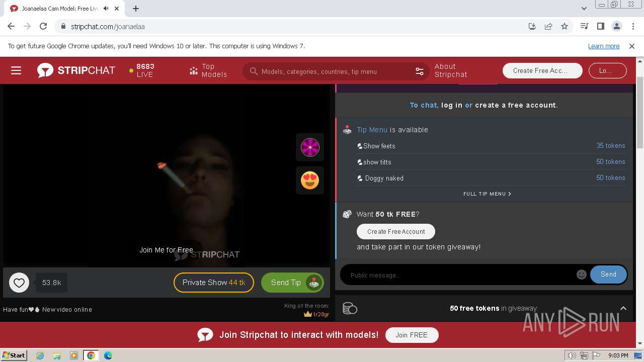The width and height of the screenshot is (644, 362).
Task: Bookmark this page with star icon
Action: click(565, 26)
